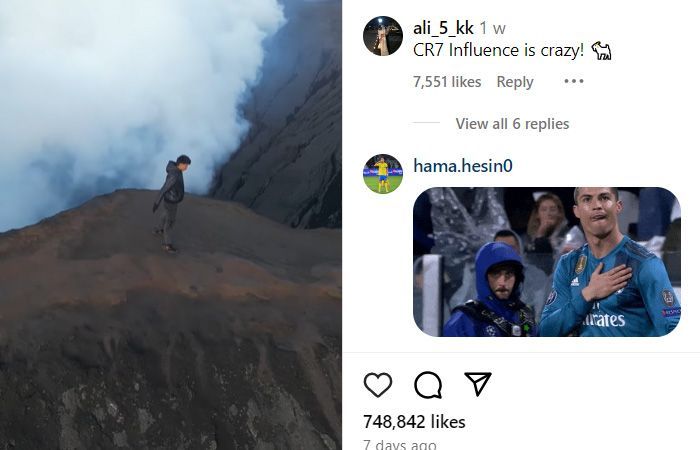Reply to ali_5_kk's comment
700x450 pixels.
[515, 82]
